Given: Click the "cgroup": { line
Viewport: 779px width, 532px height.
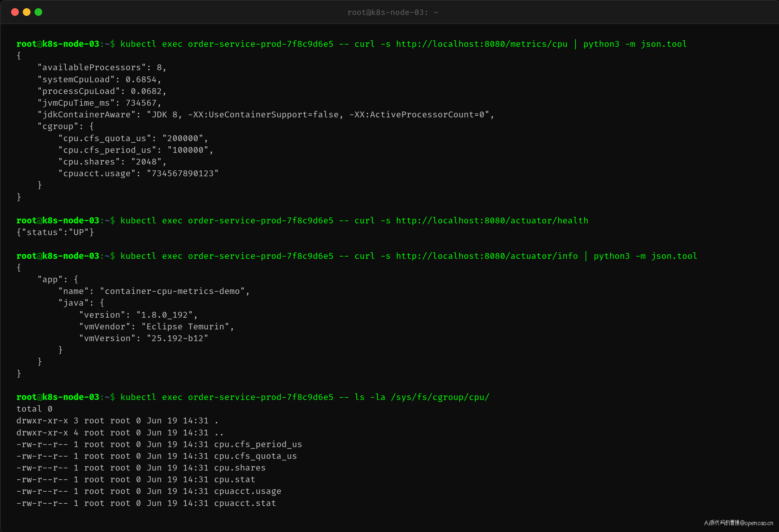Looking at the screenshot, I should click(66, 126).
